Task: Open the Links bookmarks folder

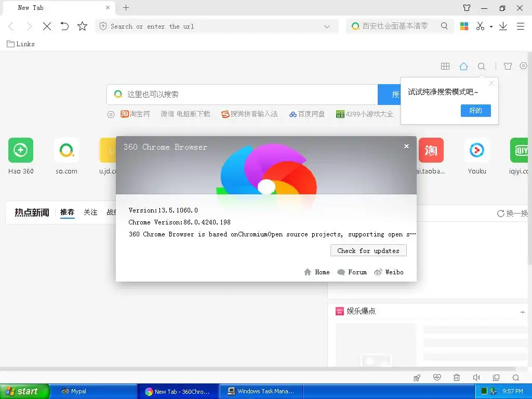Action: pos(21,44)
